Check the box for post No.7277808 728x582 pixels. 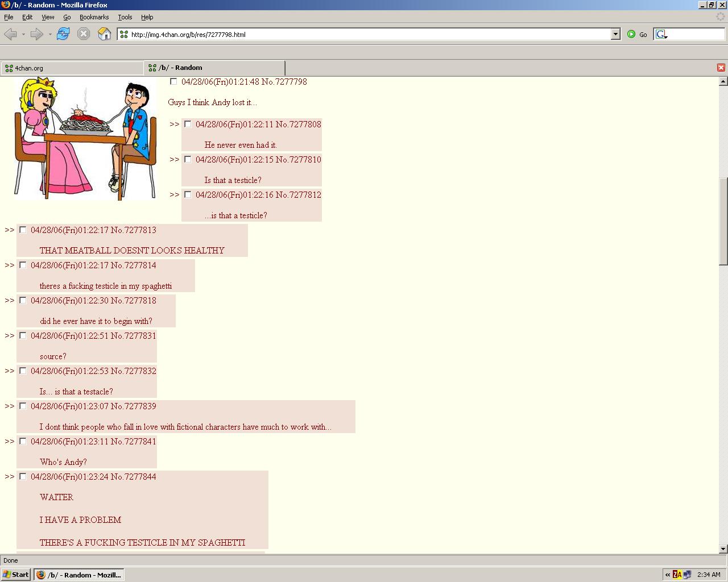pos(188,124)
